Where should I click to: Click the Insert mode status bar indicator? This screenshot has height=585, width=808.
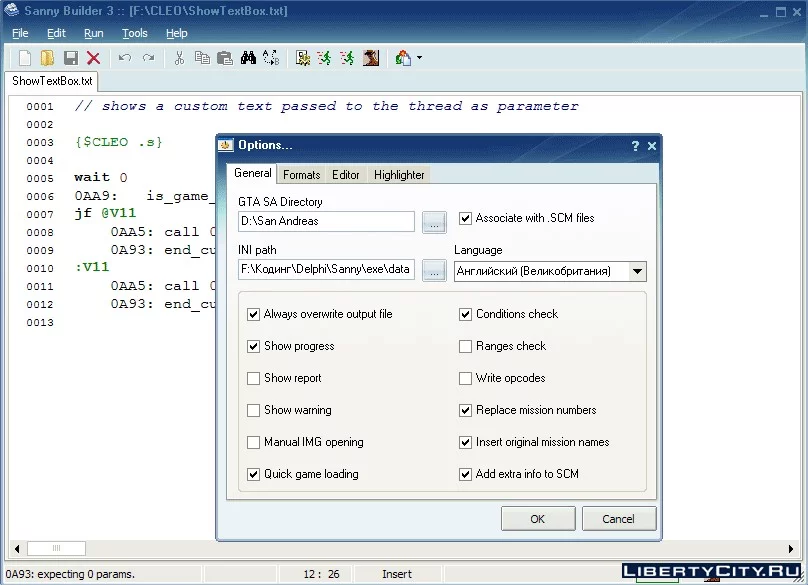pos(397,574)
